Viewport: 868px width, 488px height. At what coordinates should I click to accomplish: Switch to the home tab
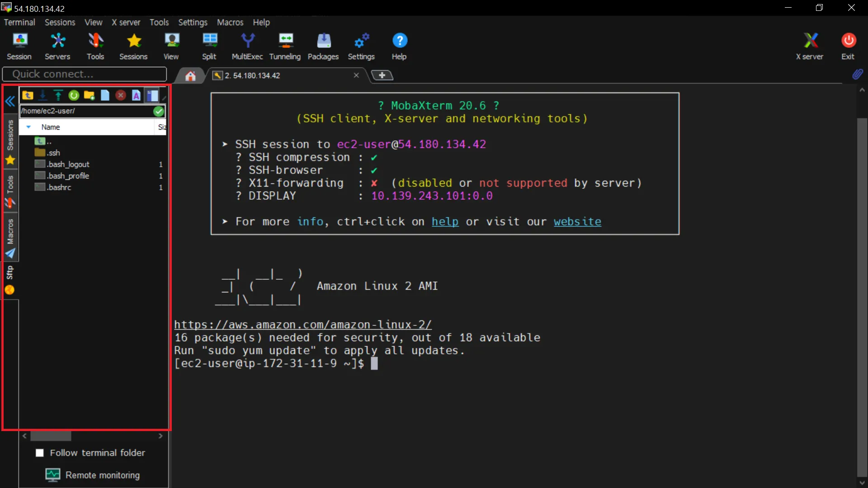pos(190,76)
